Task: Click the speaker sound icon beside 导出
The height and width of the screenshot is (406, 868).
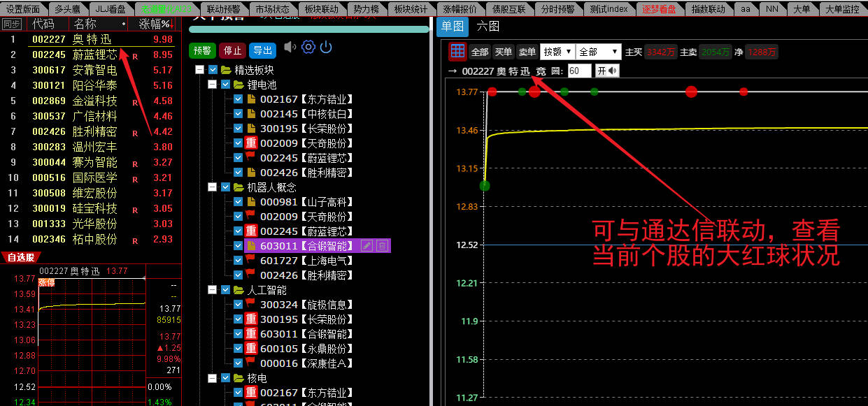Action: coord(290,48)
